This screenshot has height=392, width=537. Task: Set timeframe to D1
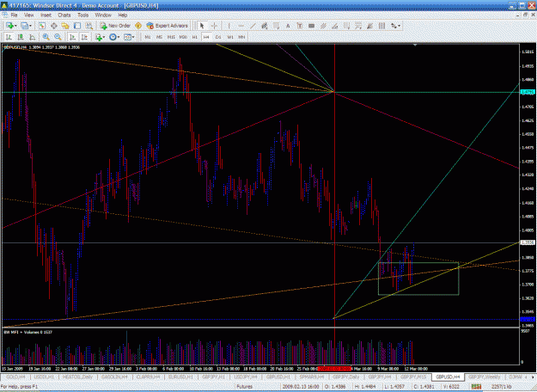(218, 37)
